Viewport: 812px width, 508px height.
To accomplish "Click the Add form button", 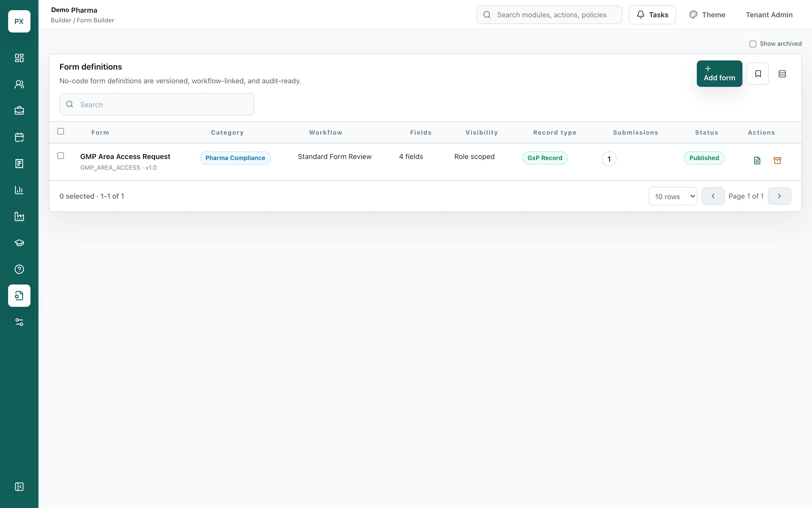I will coord(719,74).
